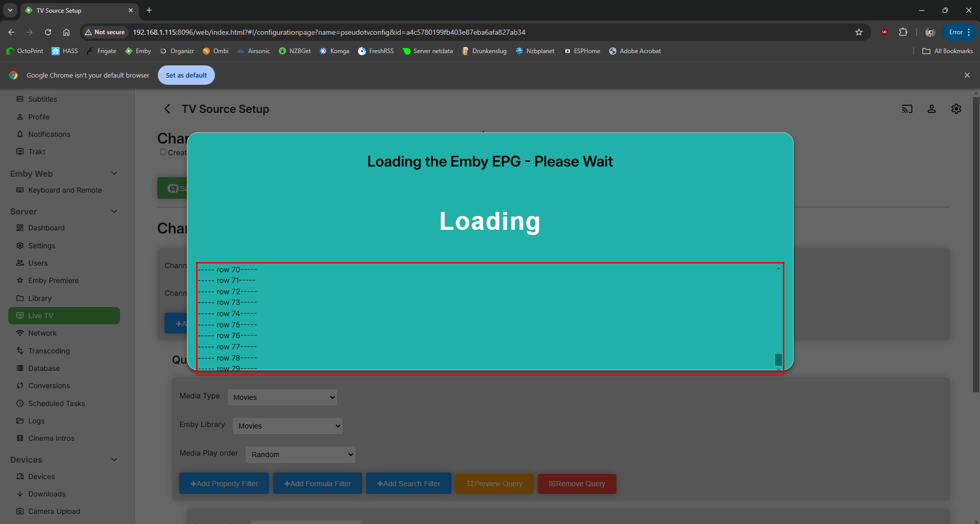Open the user profile icon in header
980x524 pixels.
pyautogui.click(x=931, y=109)
